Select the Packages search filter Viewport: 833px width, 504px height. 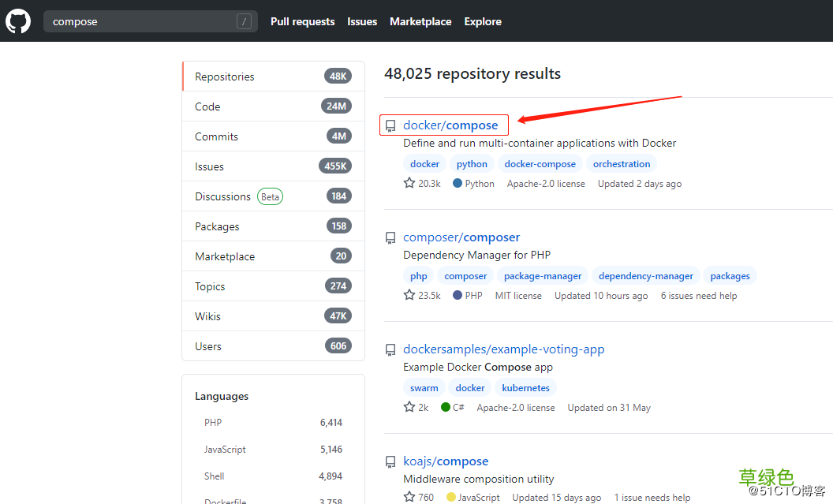point(274,226)
